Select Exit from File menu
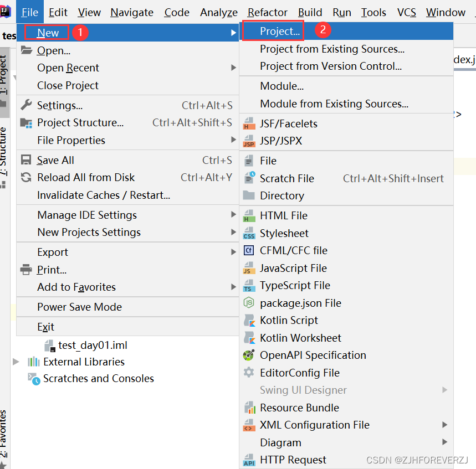The width and height of the screenshot is (476, 469). coord(127,327)
